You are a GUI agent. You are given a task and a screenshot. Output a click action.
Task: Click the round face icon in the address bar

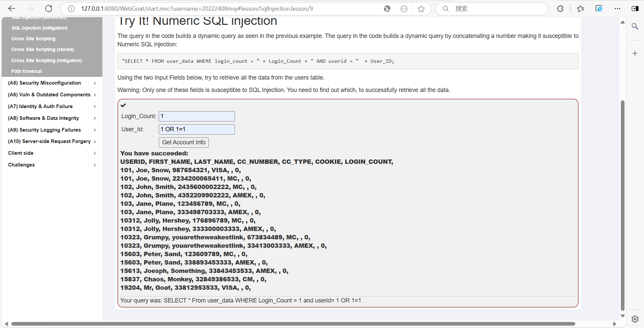pyautogui.click(x=404, y=9)
